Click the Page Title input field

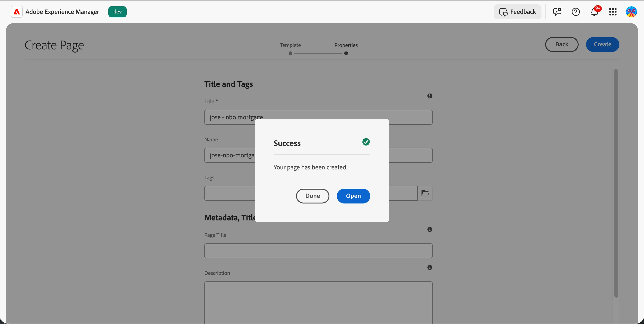(x=318, y=251)
